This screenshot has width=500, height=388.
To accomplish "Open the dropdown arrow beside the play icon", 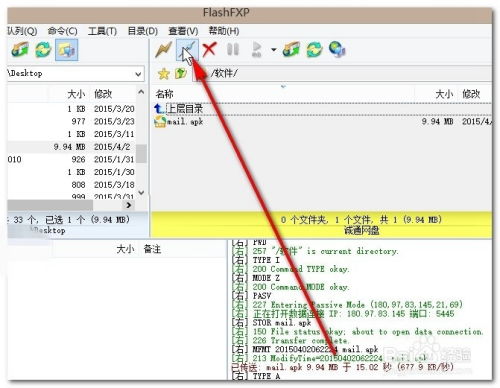I will click(x=274, y=50).
